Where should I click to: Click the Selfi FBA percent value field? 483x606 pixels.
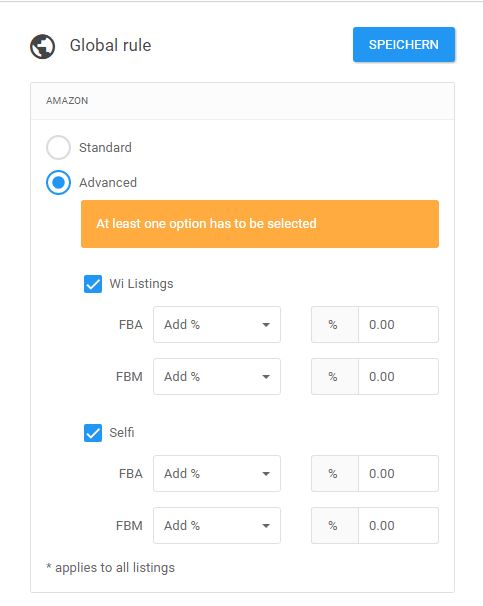coord(398,473)
